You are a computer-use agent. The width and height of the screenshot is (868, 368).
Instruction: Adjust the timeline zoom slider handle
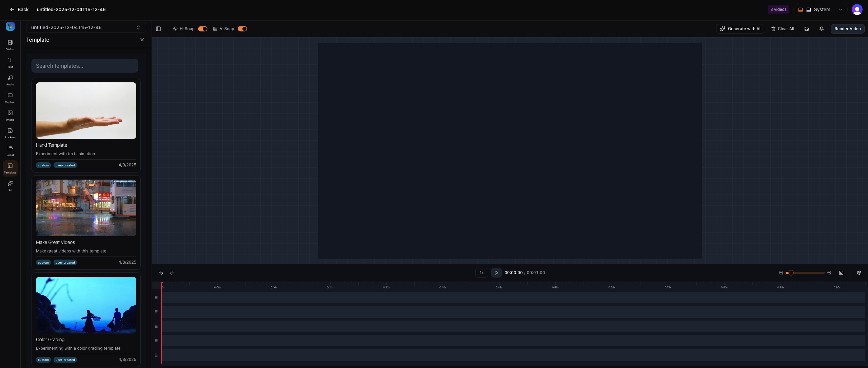(x=791, y=273)
